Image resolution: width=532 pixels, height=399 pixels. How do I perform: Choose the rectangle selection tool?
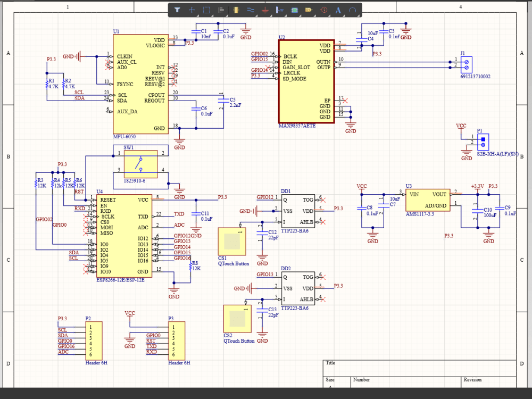pos(206,10)
